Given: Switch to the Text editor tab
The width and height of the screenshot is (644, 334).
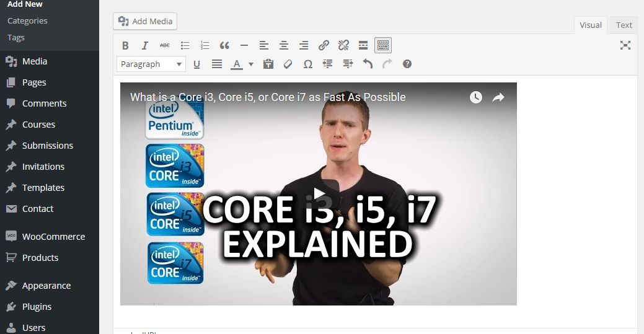Looking at the screenshot, I should point(624,25).
